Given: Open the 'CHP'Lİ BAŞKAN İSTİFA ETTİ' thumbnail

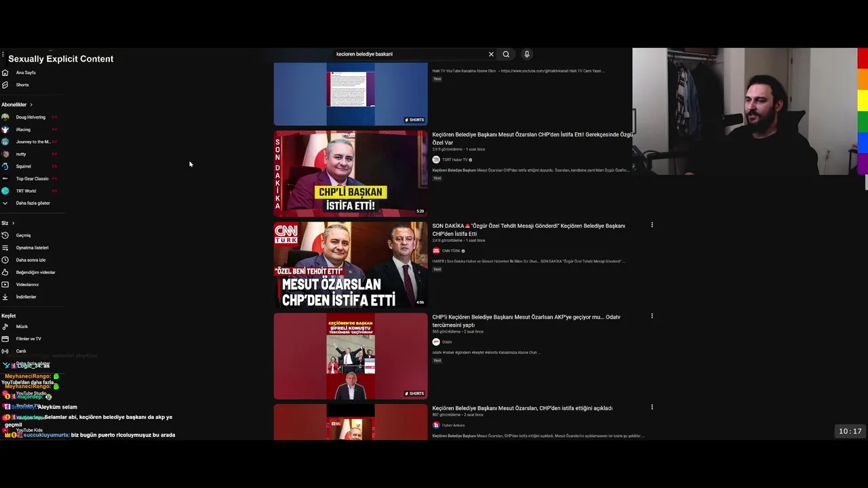Looking at the screenshot, I should 351,174.
